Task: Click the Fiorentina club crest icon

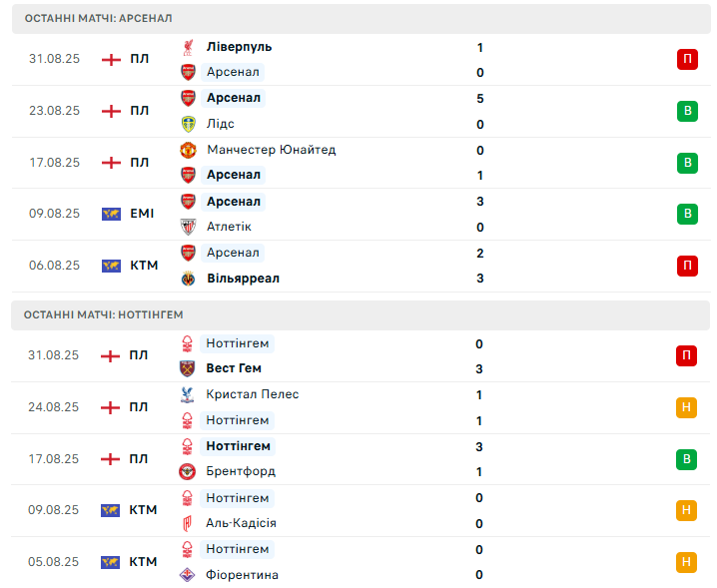Action: coord(188,575)
